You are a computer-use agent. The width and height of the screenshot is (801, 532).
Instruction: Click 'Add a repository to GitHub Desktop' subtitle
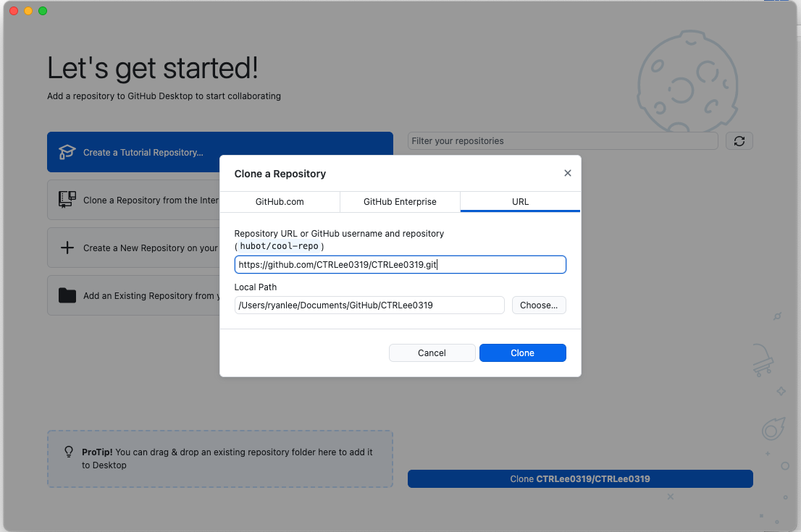tap(164, 96)
